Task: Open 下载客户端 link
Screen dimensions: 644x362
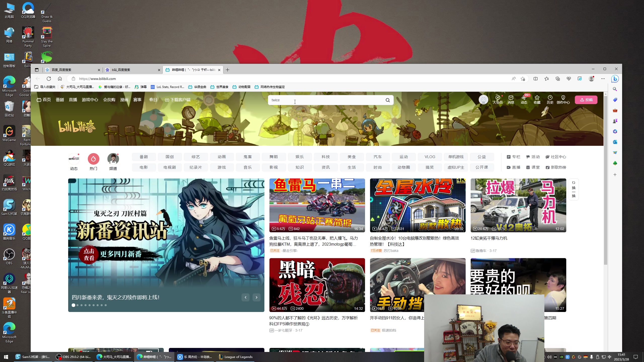Action: click(178, 100)
